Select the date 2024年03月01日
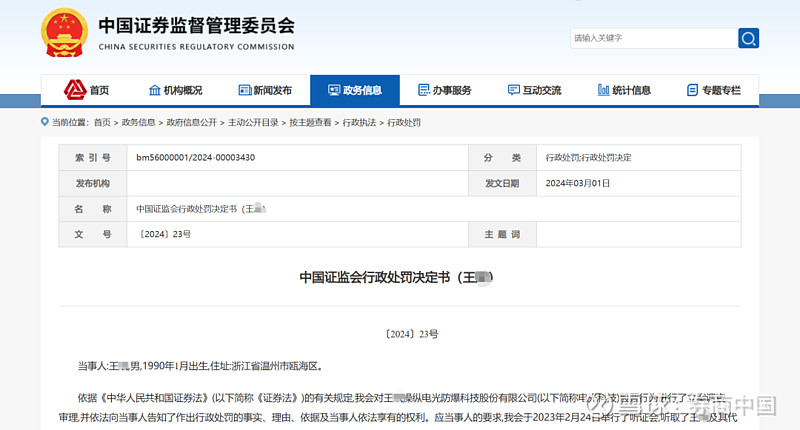The width and height of the screenshot is (800, 430). click(578, 183)
